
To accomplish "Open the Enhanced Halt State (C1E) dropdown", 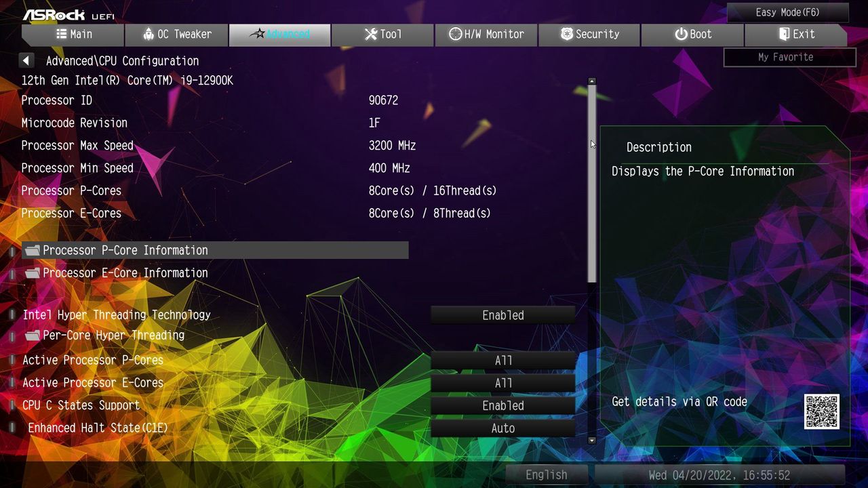I will click(x=503, y=428).
